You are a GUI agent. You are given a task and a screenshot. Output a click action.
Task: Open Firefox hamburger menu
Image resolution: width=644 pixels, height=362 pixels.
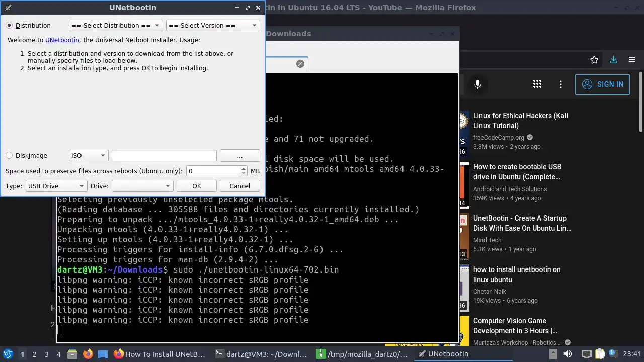(x=632, y=60)
